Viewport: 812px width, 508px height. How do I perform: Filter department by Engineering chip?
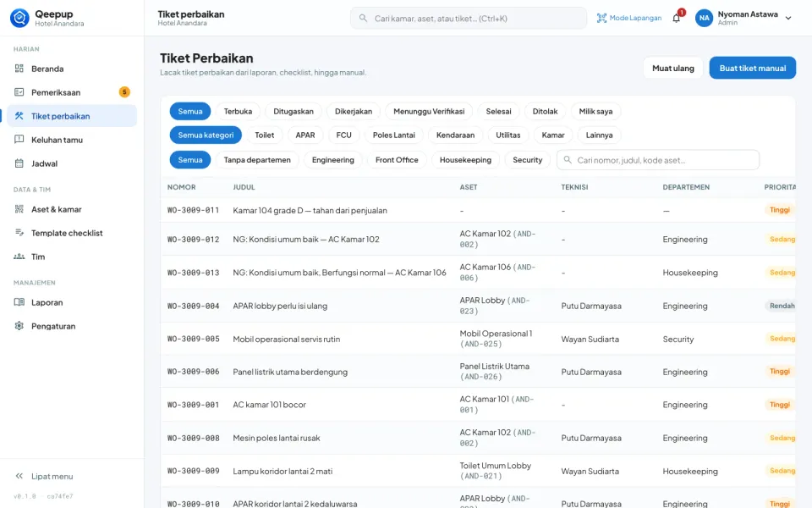333,160
